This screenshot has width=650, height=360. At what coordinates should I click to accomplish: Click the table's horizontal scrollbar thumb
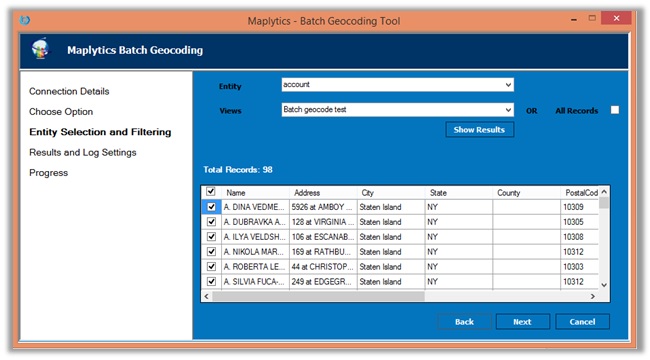pyautogui.click(x=318, y=296)
